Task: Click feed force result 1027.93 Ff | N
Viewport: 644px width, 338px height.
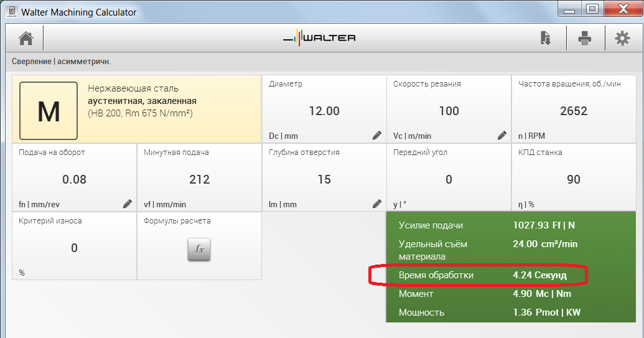Action: 544,225
